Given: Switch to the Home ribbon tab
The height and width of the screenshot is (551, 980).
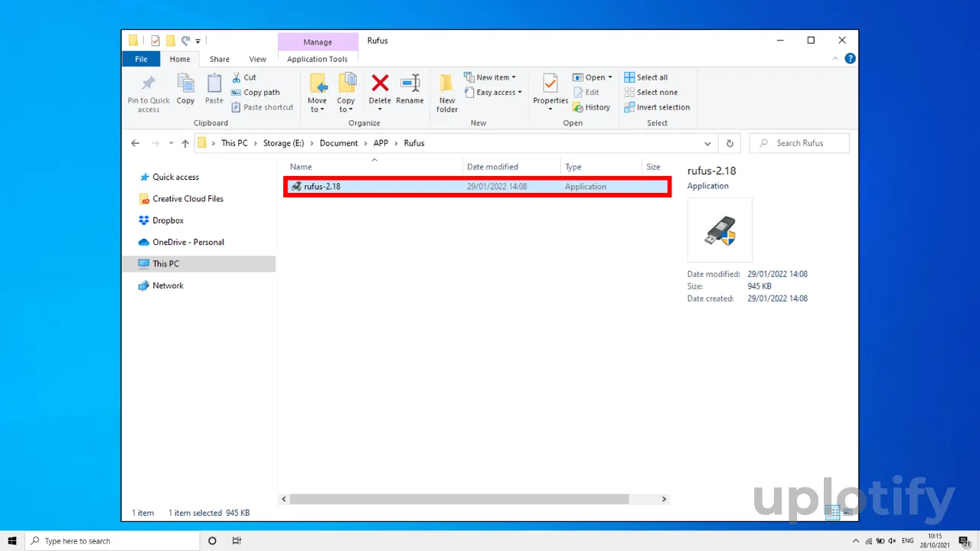Looking at the screenshot, I should (x=180, y=59).
